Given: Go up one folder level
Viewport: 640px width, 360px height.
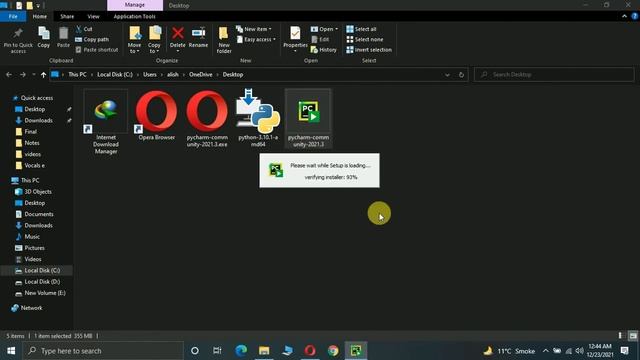Looking at the screenshot, I should tap(43, 75).
